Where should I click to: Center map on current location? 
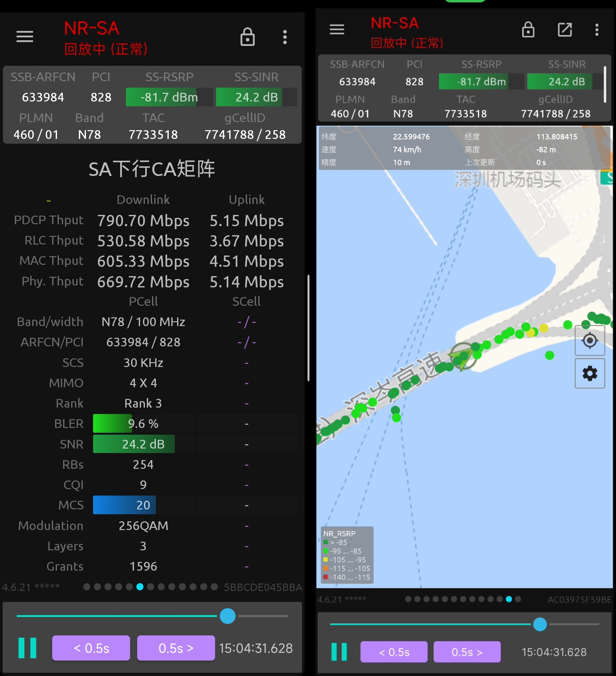tap(590, 340)
